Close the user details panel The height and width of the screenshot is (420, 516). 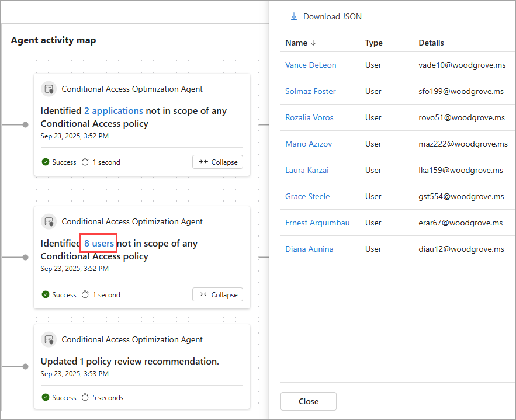308,401
